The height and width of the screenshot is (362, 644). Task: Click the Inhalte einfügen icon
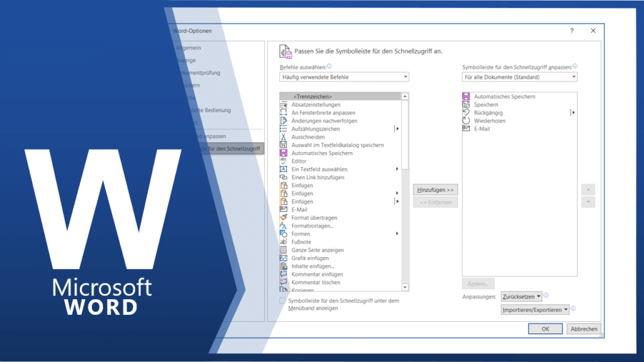(x=284, y=266)
